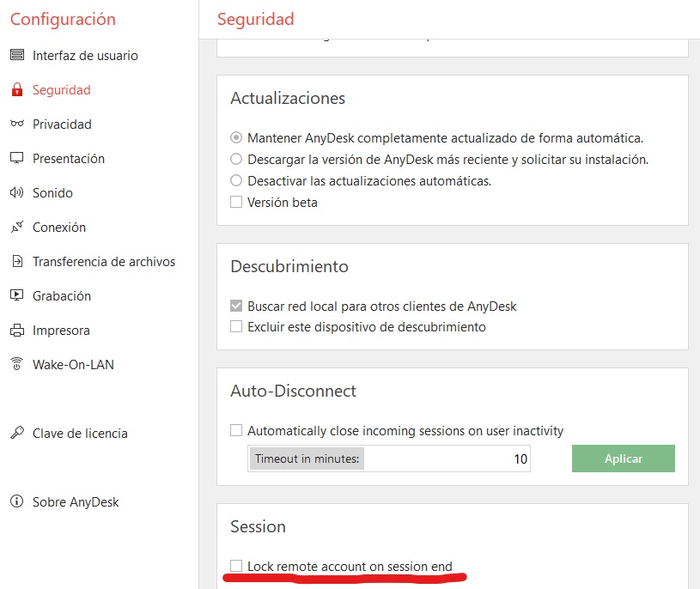Viewport: 700px width, 589px height.
Task: Click the Sonido speaker icon
Action: point(17,192)
